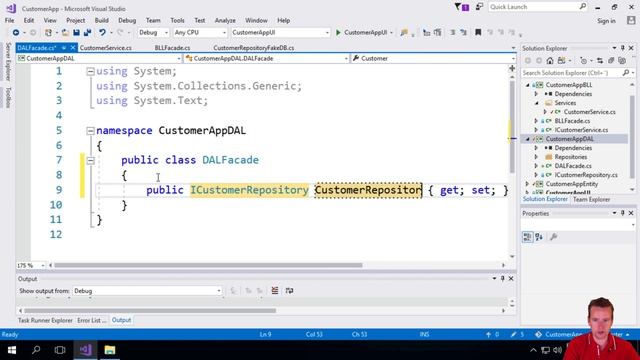Select BLLFacade.cs in Solution Explorer

pyautogui.click(x=572, y=121)
